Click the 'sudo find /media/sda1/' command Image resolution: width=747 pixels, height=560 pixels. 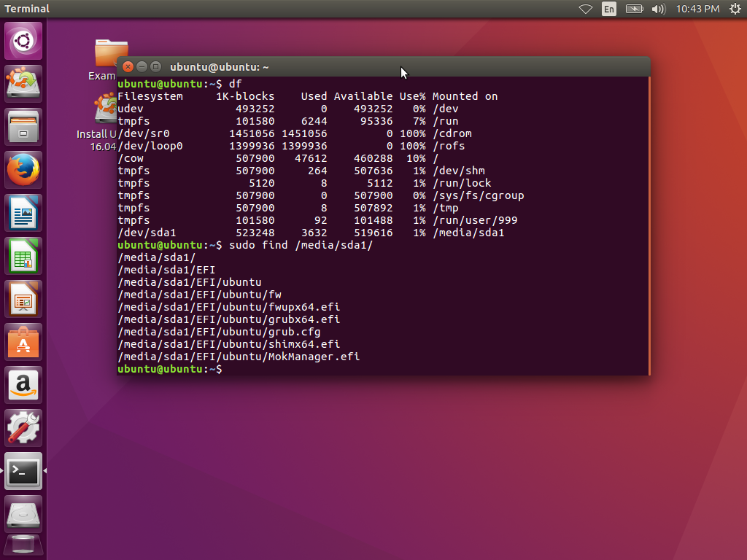point(301,245)
